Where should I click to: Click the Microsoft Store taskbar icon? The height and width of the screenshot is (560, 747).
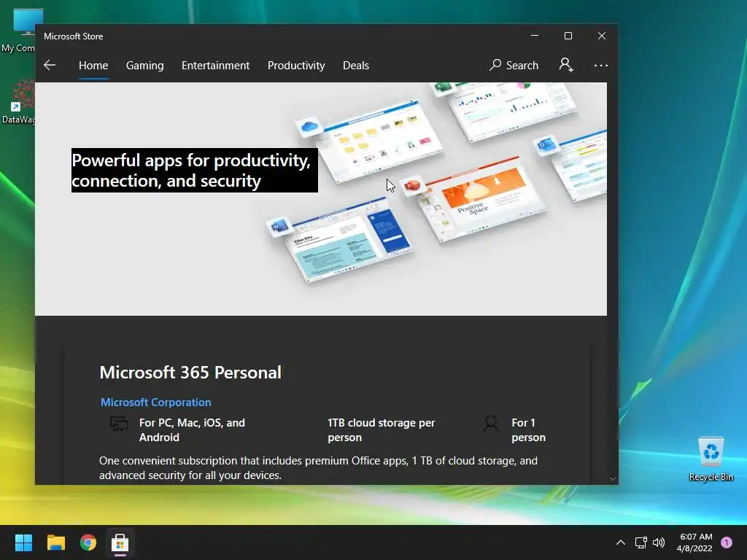(x=120, y=542)
